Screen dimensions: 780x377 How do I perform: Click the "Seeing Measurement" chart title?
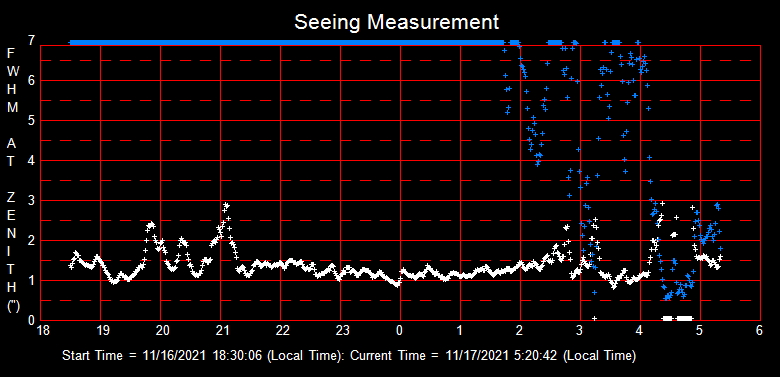pyautogui.click(x=396, y=22)
